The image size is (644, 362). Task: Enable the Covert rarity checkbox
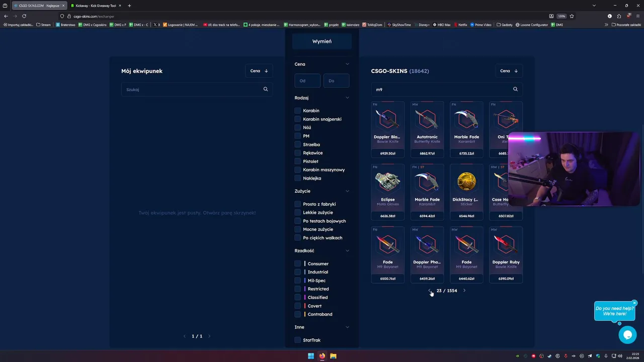(x=298, y=306)
